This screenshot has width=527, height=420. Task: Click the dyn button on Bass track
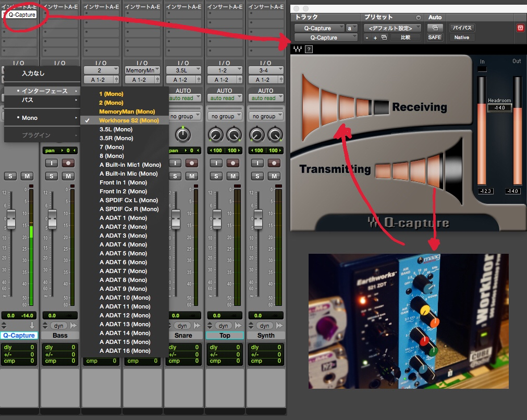coord(59,326)
